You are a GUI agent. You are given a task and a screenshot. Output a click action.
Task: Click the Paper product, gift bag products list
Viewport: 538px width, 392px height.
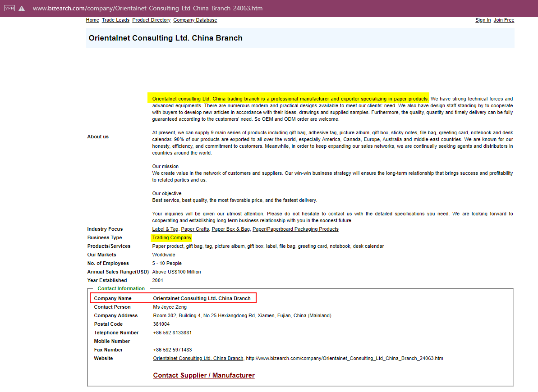point(268,246)
